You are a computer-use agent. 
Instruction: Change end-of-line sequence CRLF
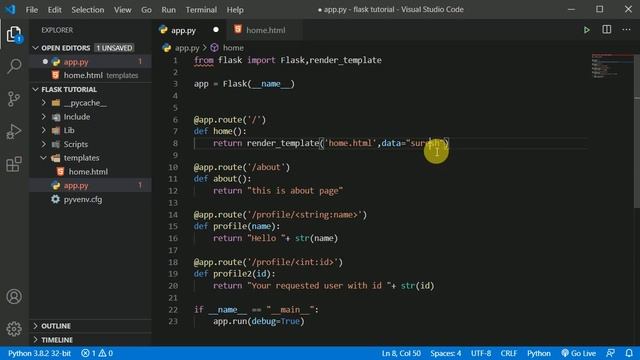509,353
